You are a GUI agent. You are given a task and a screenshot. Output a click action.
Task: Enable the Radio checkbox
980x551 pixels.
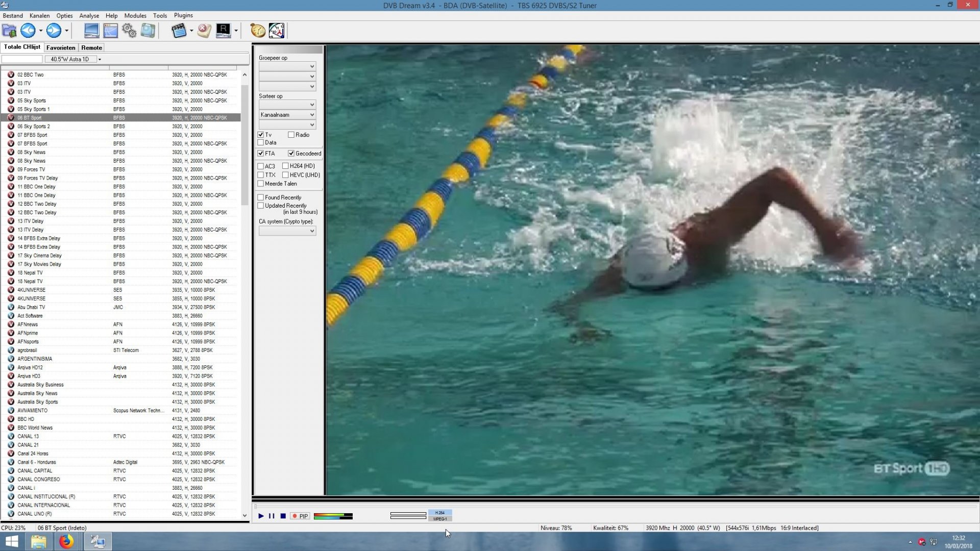(291, 135)
